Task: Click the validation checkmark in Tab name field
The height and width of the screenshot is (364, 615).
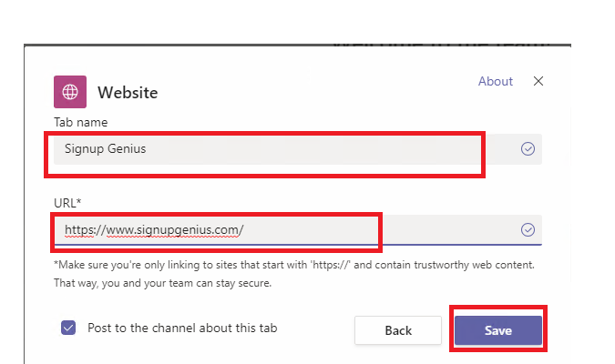Action: click(x=528, y=149)
